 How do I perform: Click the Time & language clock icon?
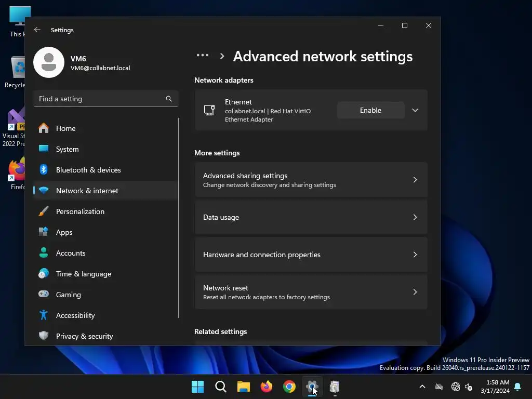tap(44, 273)
